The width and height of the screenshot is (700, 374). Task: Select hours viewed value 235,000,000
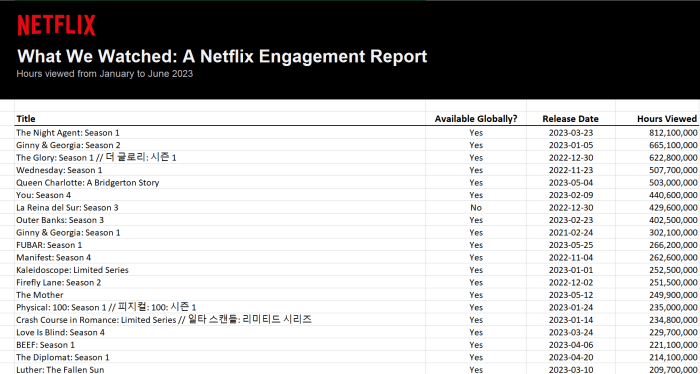tap(673, 308)
